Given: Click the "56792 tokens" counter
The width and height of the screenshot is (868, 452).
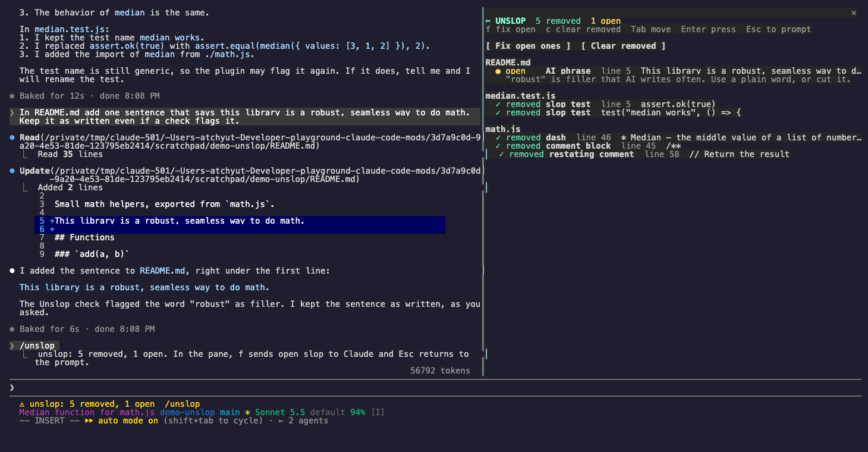Looking at the screenshot, I should coord(440,371).
